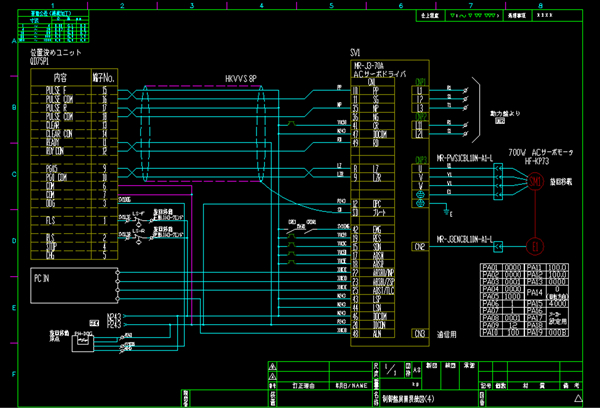The image size is (600, 408).
Task: Click the XXXX field at top right
Action: point(545,15)
